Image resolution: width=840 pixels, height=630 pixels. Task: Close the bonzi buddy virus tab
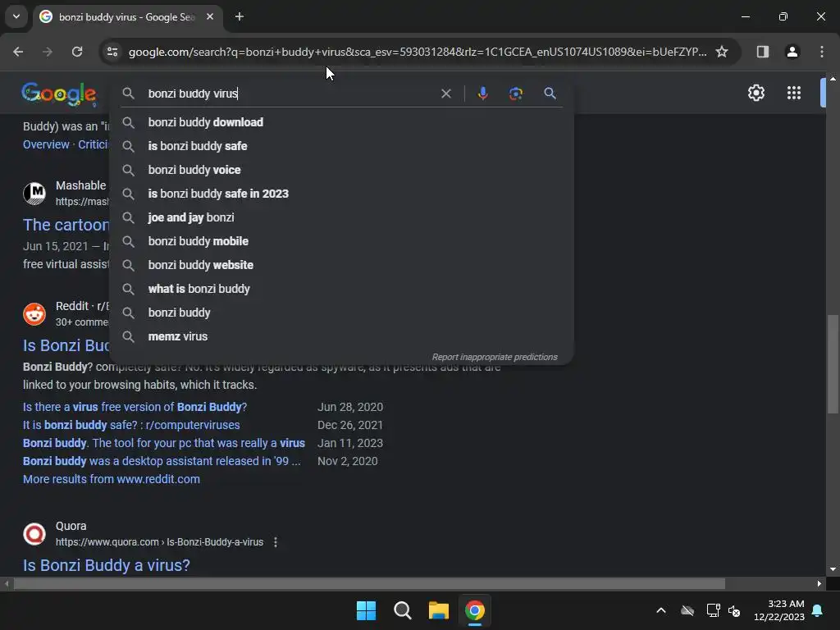(210, 16)
